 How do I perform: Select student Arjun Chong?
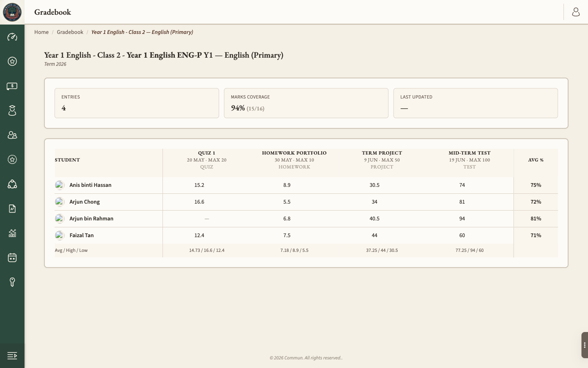[x=85, y=202]
